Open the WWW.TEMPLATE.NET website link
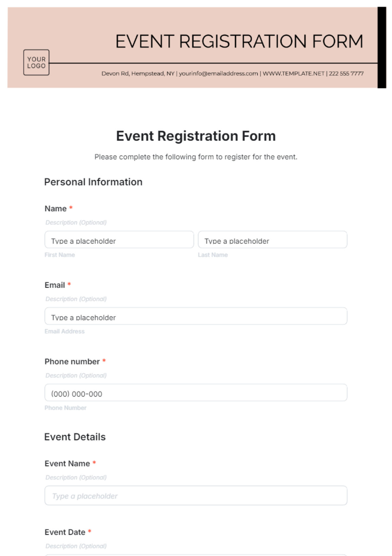Image resolution: width=392 pixels, height=556 pixels. (293, 74)
